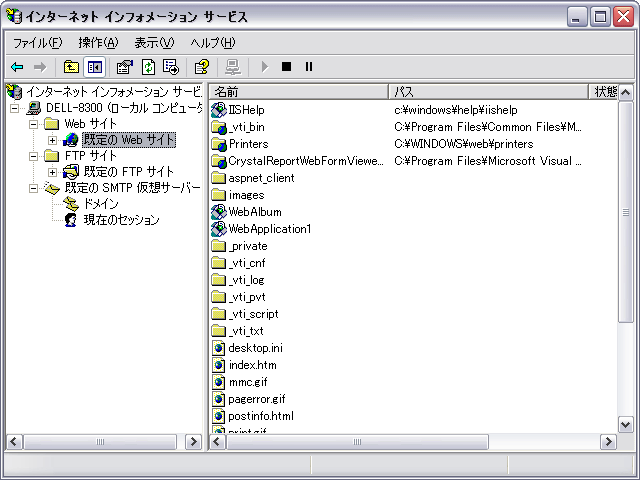
Task: Sort list by パス column header
Action: pos(488,92)
